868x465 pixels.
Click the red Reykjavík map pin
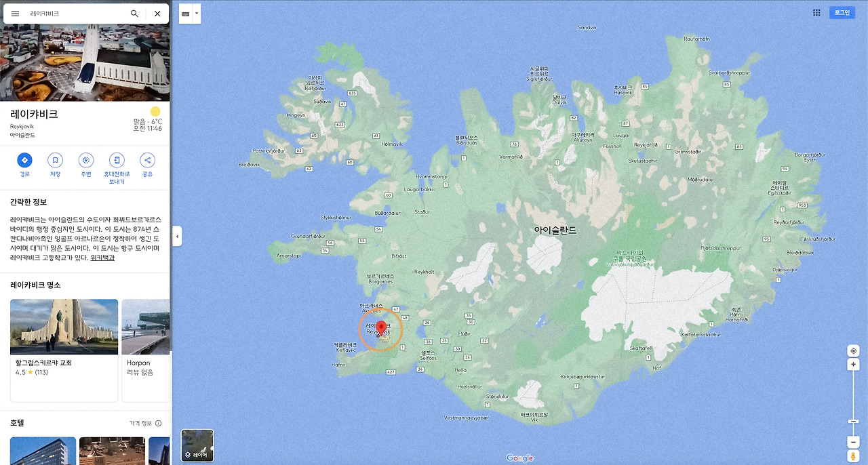tap(381, 329)
